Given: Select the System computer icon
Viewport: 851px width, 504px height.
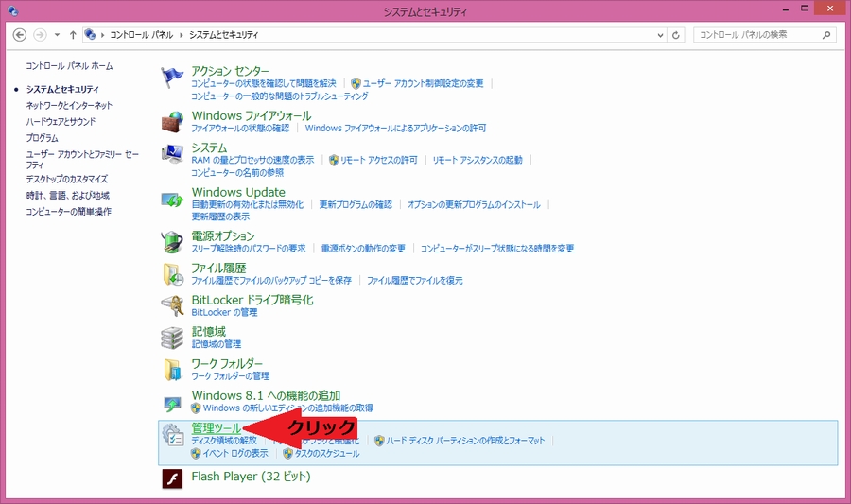Looking at the screenshot, I should click(173, 154).
